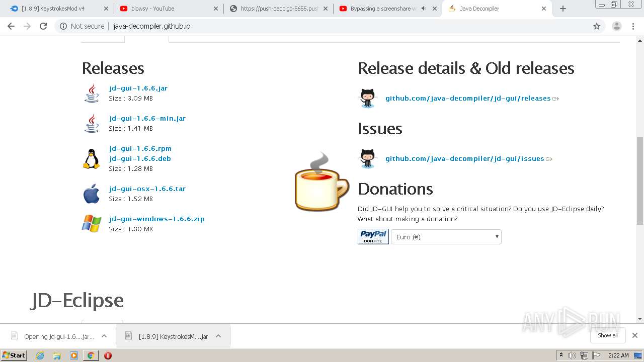Open the file explorer taskbar icon
Image resolution: width=644 pixels, height=362 pixels.
click(x=57, y=355)
